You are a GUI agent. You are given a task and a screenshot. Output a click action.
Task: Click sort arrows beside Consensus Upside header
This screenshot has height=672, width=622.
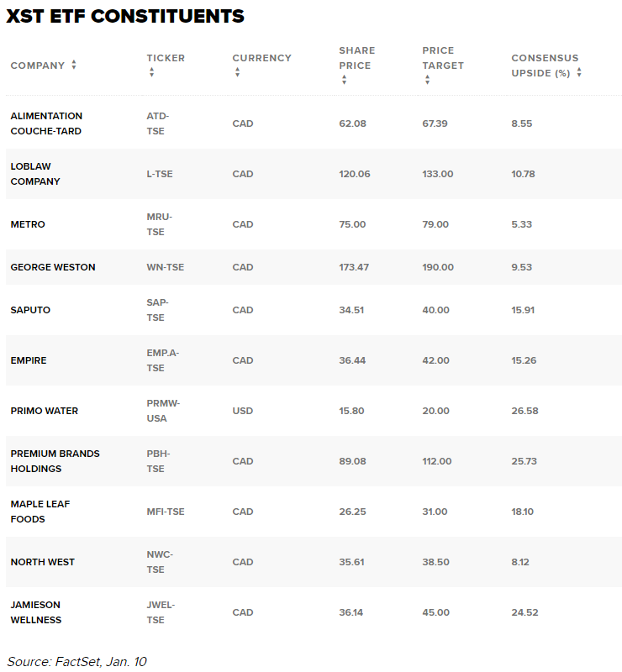point(579,73)
